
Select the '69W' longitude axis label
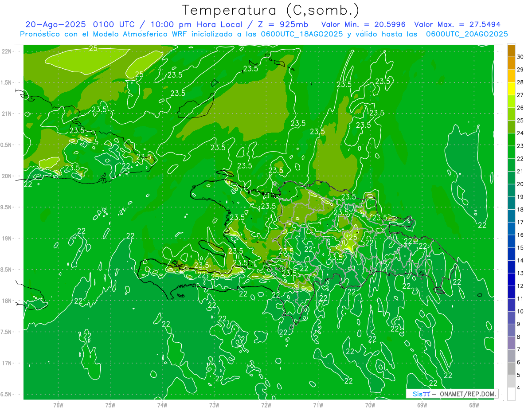(422, 405)
